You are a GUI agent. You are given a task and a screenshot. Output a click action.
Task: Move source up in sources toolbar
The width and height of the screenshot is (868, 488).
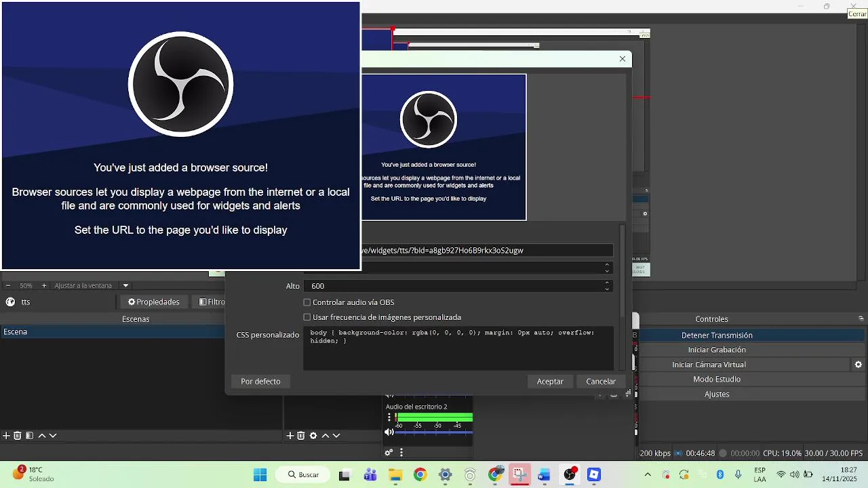click(x=325, y=436)
